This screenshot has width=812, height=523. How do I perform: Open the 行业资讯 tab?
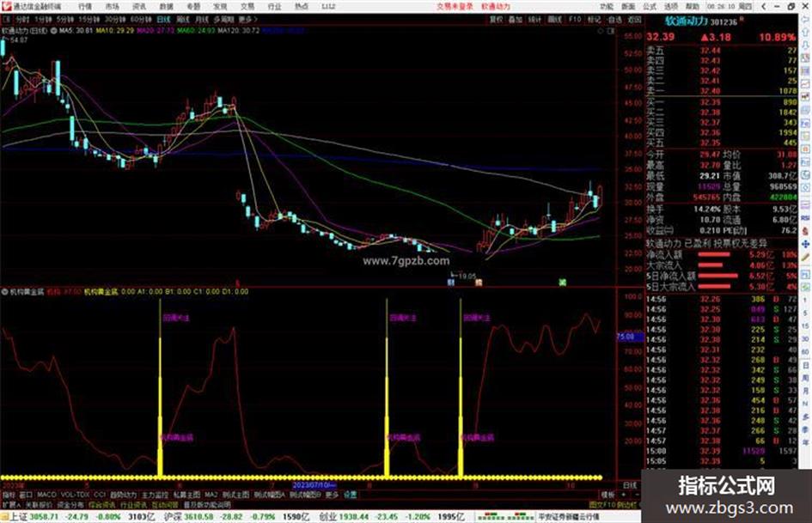coord(133,504)
